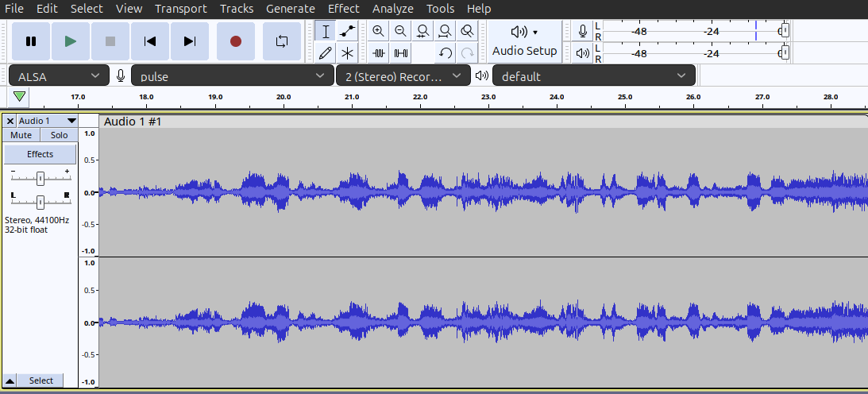Click the Zoom In magnifier icon
Image resolution: width=868 pixels, height=394 pixels.
(379, 31)
